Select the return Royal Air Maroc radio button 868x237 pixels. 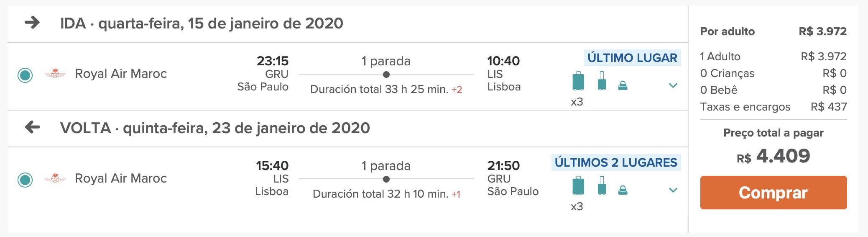[x=25, y=180]
